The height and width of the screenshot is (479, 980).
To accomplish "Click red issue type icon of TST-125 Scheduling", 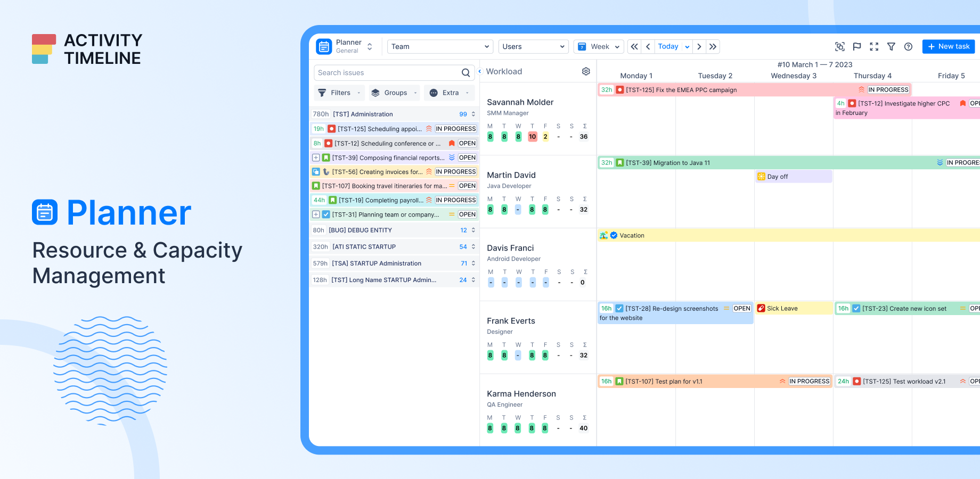I will point(331,129).
